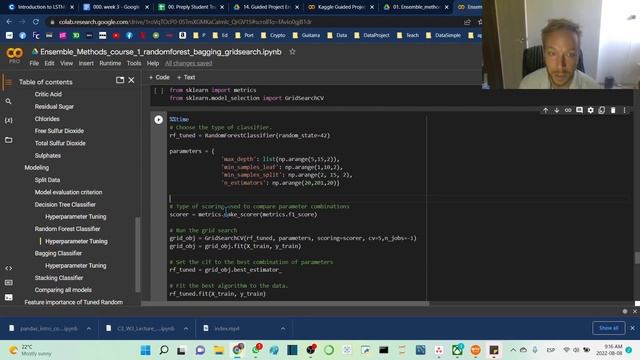The height and width of the screenshot is (360, 640).
Task: Jump to Random Forest Classifier section
Action: [67, 229]
